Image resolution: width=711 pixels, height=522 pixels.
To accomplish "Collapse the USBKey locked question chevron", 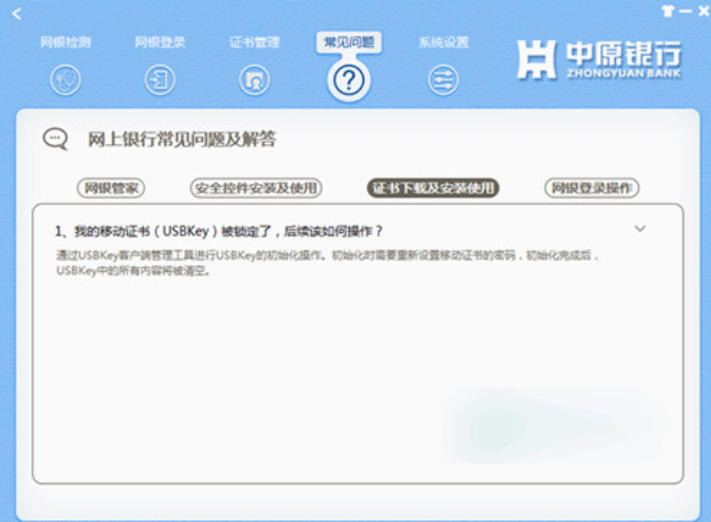I will [640, 229].
